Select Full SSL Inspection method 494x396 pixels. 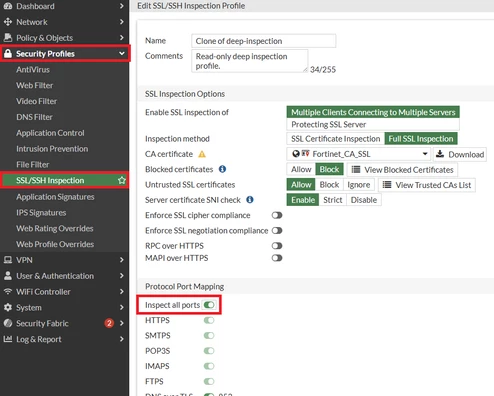[421, 139]
